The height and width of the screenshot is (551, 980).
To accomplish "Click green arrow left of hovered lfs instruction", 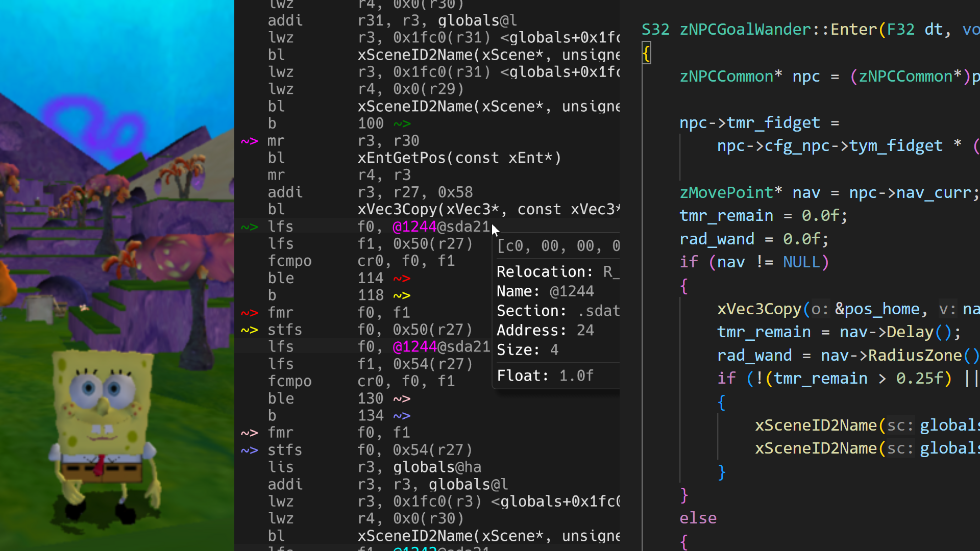I will [x=250, y=227].
